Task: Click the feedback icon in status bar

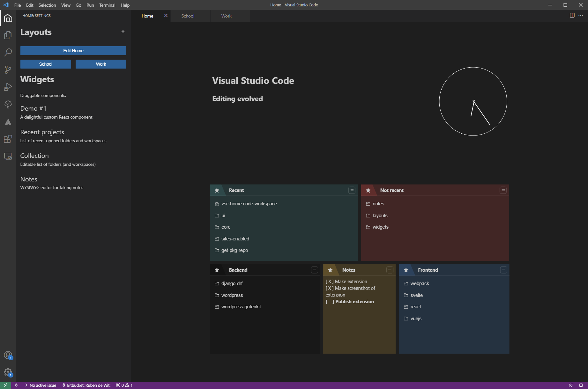Action: [571, 385]
